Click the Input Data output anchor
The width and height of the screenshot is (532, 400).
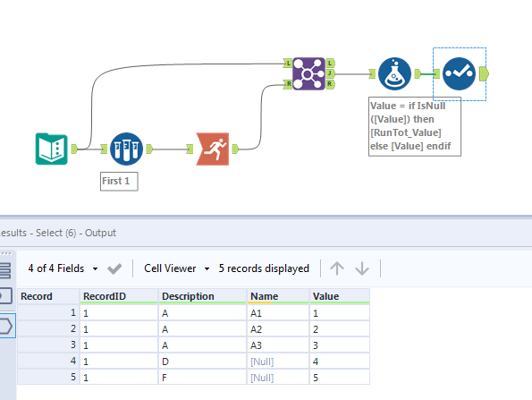pos(74,149)
